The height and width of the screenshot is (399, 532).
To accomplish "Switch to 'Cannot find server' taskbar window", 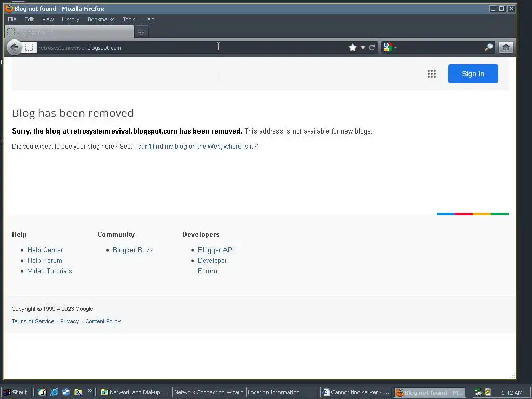I will pos(355,392).
